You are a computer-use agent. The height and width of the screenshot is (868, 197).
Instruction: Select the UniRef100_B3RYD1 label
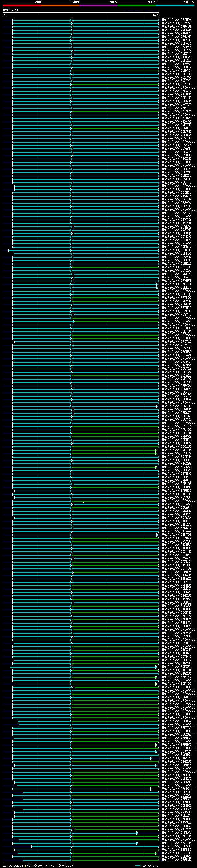click(x=176, y=406)
